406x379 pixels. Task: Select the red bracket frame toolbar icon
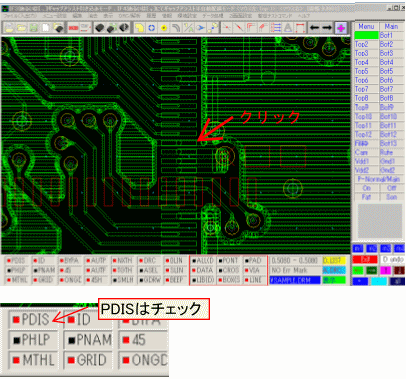coord(300,28)
